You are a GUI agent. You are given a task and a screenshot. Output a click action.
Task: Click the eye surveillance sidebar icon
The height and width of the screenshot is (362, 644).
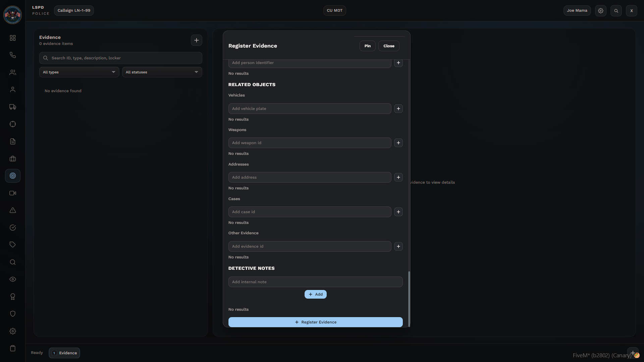(x=13, y=279)
